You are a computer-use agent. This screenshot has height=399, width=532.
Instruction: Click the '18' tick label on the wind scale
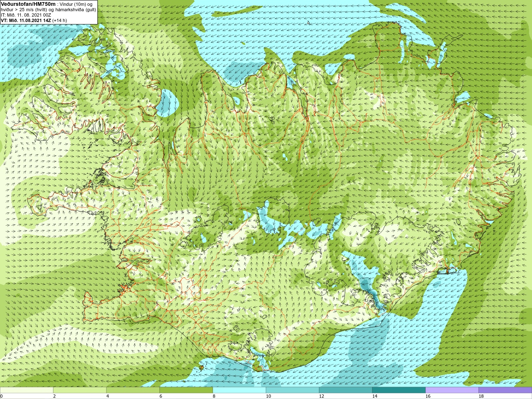tap(481, 396)
